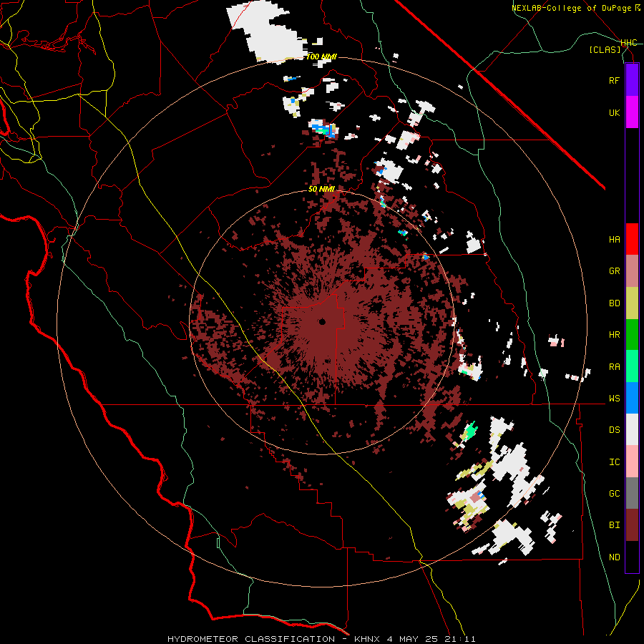This screenshot has height=644, width=644.
Task: Click the RA bright green legend swatch
Action: (632, 366)
